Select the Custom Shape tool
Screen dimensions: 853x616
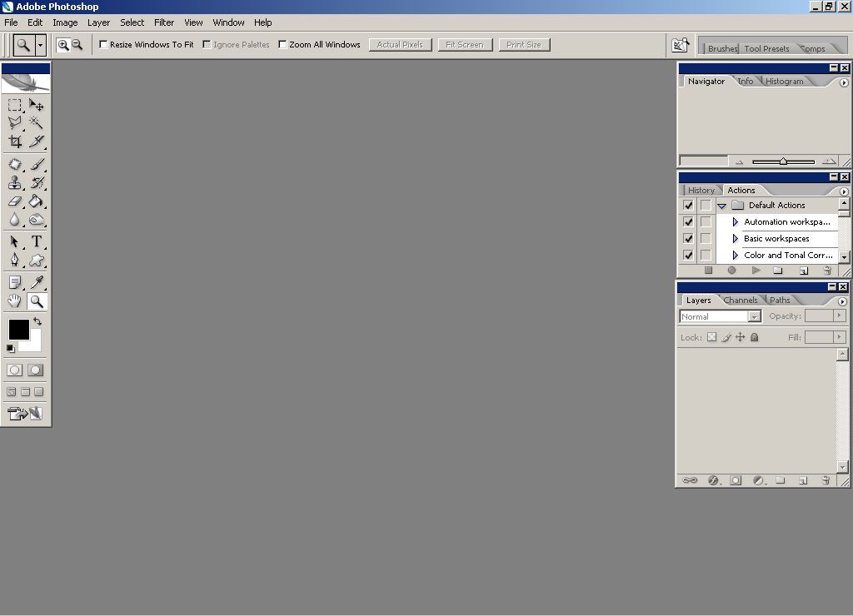click(36, 260)
